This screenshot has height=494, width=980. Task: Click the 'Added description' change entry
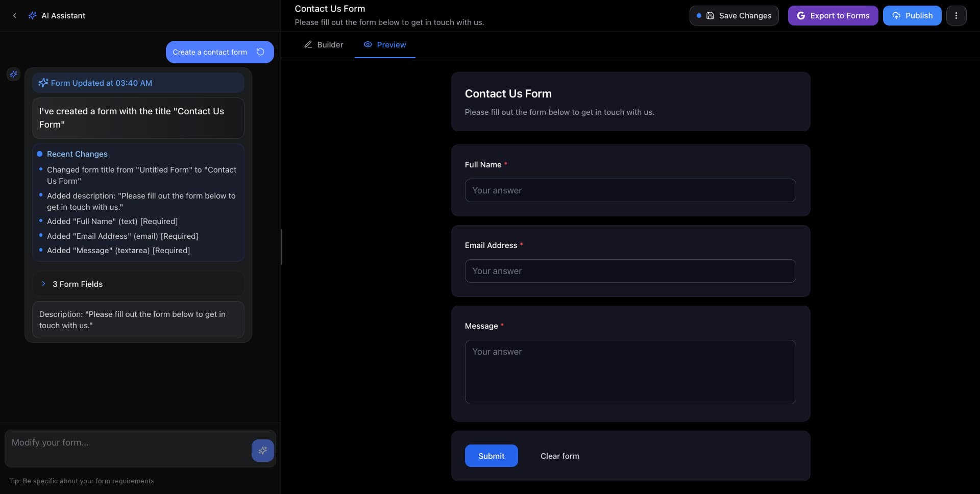click(x=141, y=202)
